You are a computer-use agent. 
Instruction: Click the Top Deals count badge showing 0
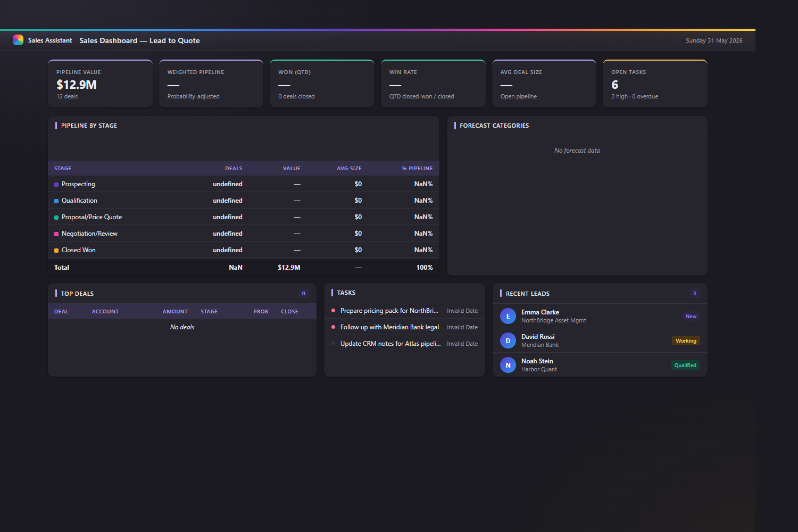[304, 293]
